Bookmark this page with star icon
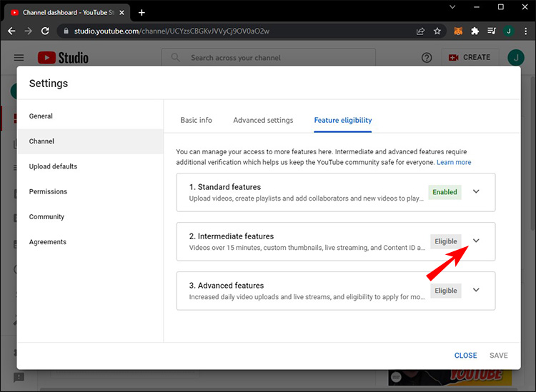The width and height of the screenshot is (536, 392). click(437, 31)
